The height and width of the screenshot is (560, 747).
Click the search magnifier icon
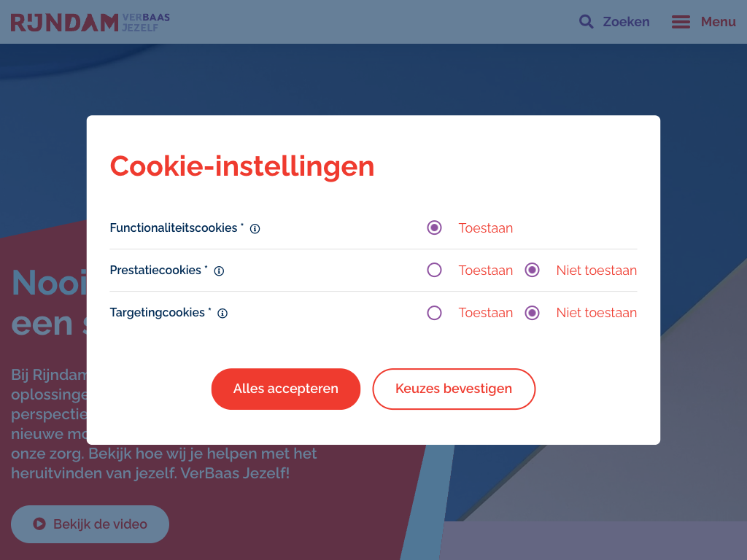[x=587, y=22]
